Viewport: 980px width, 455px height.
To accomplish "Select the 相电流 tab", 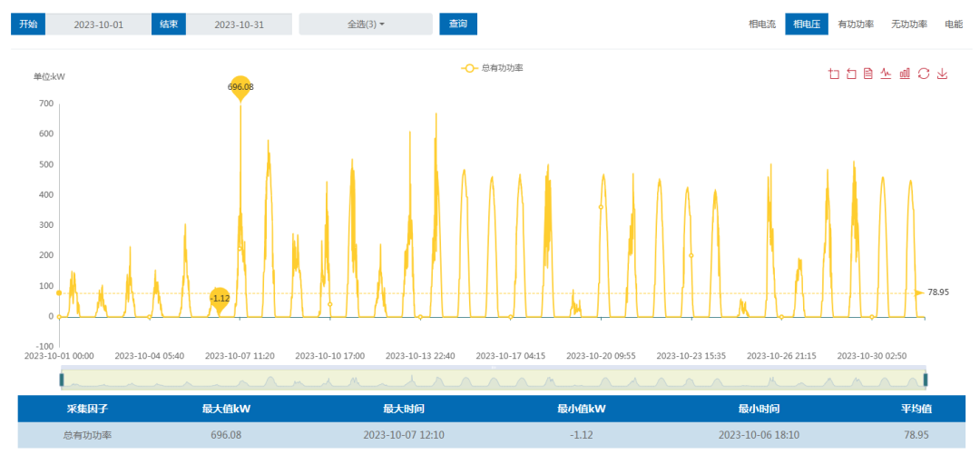I will (x=762, y=25).
